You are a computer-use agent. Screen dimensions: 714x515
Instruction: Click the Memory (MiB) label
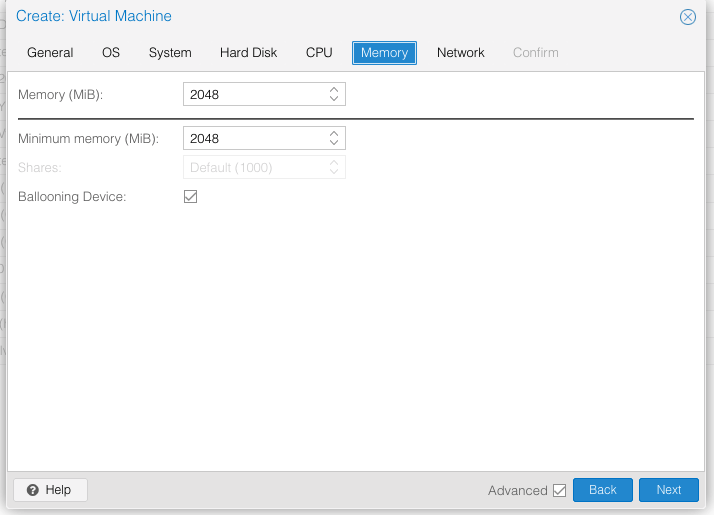pos(61,95)
